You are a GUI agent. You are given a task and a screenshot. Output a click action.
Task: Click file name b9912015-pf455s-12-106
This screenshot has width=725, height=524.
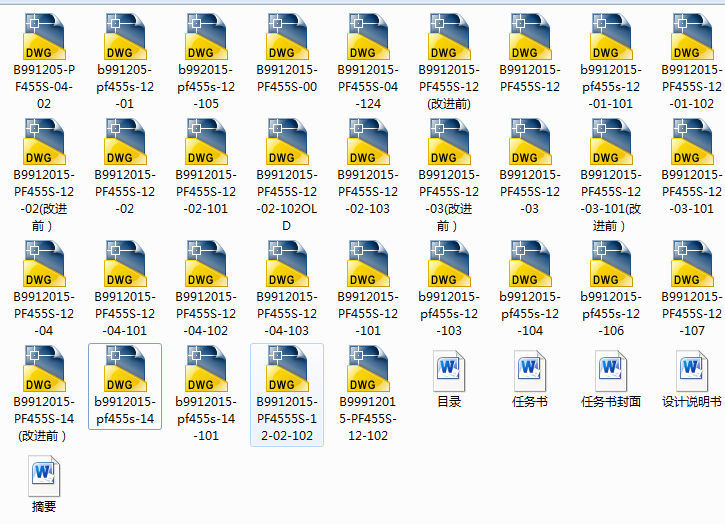click(611, 314)
